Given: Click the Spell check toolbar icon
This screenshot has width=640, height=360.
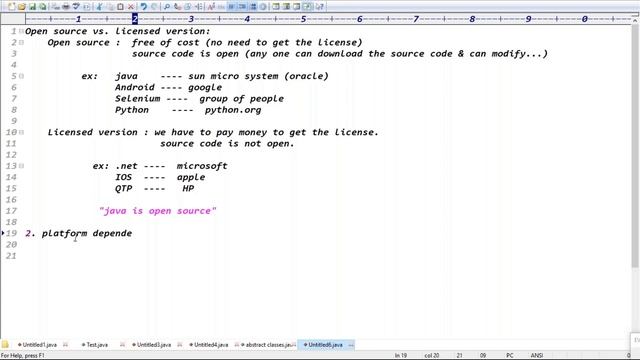Looking at the screenshot, I should [76, 7].
